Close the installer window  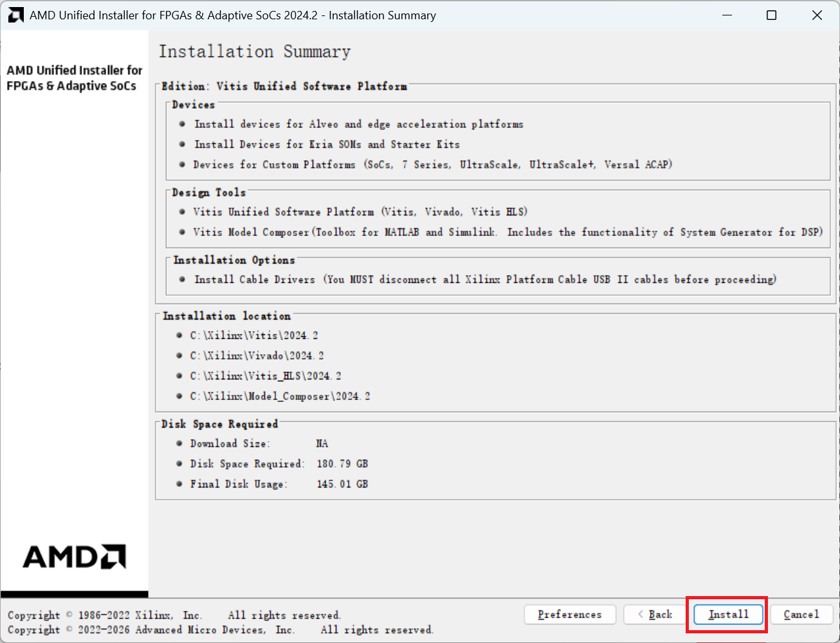point(817,15)
